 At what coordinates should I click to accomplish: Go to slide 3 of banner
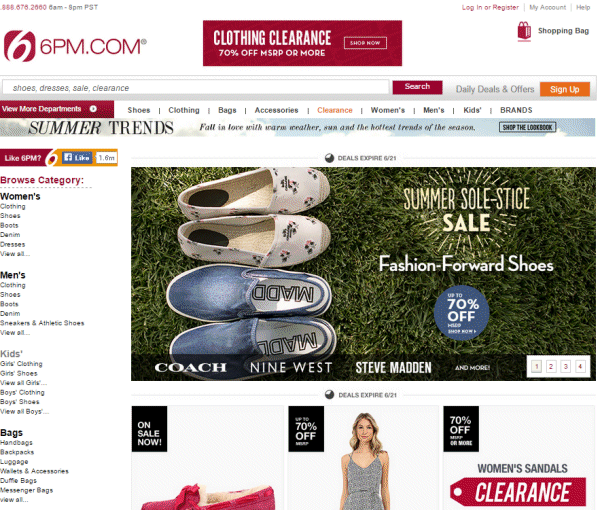tap(566, 367)
